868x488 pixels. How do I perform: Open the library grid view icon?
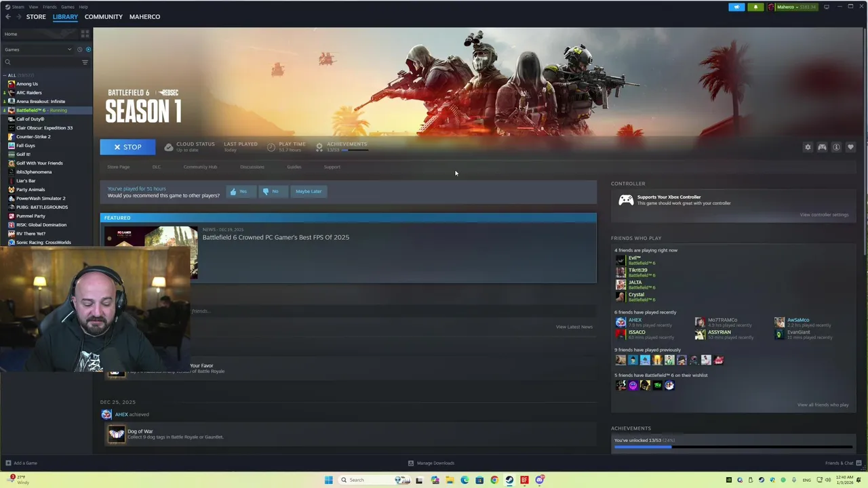tap(85, 34)
